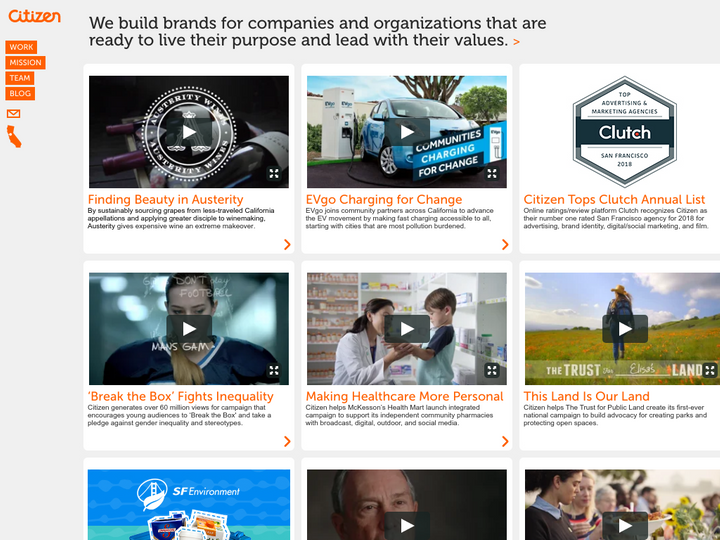Expand the EVgo video to fullscreen
The width and height of the screenshot is (720, 540).
[492, 173]
